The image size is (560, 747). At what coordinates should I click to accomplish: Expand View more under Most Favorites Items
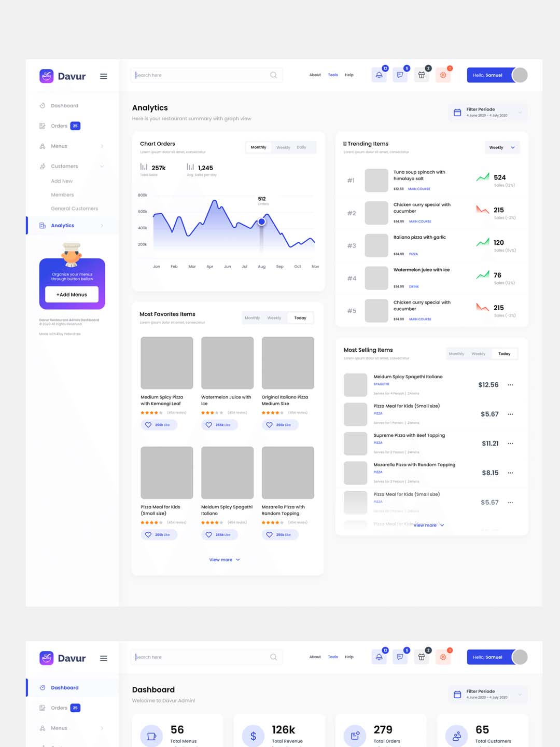point(224,560)
